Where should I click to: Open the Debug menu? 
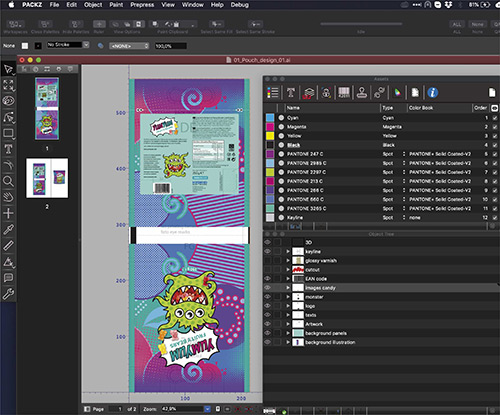coord(240,5)
